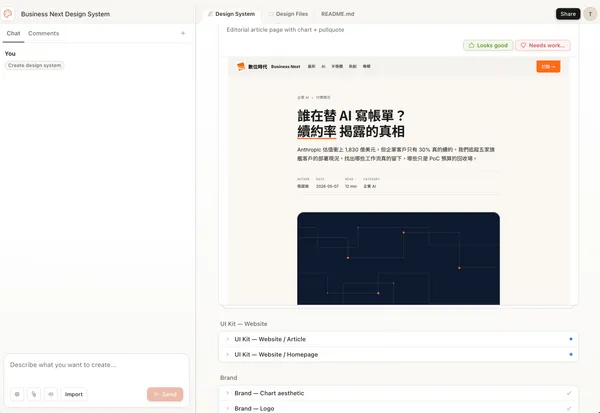The height and width of the screenshot is (413, 600).
Task: Switch to the Comments tab
Action: (x=44, y=33)
